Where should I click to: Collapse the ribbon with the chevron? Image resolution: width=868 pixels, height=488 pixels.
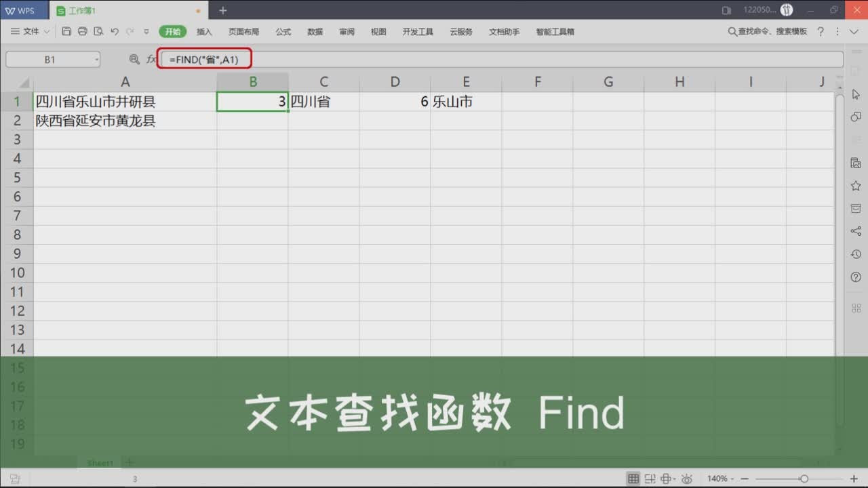(854, 32)
